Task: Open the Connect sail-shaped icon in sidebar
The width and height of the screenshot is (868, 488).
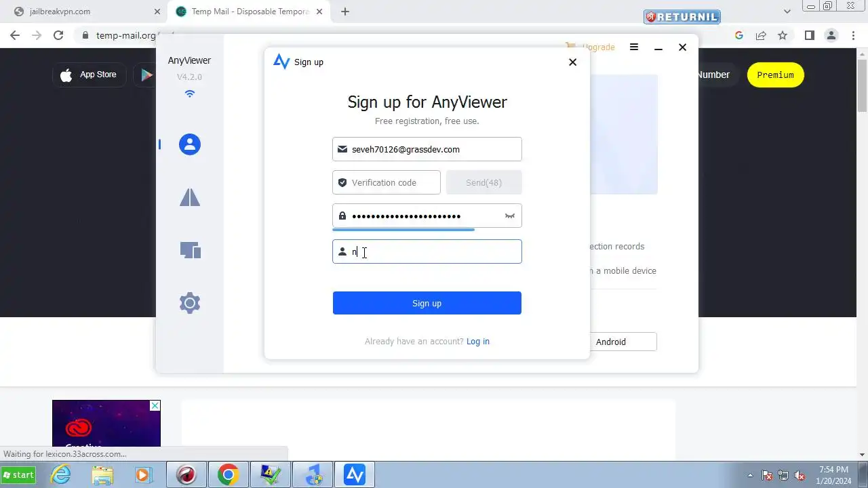Action: pos(190,197)
